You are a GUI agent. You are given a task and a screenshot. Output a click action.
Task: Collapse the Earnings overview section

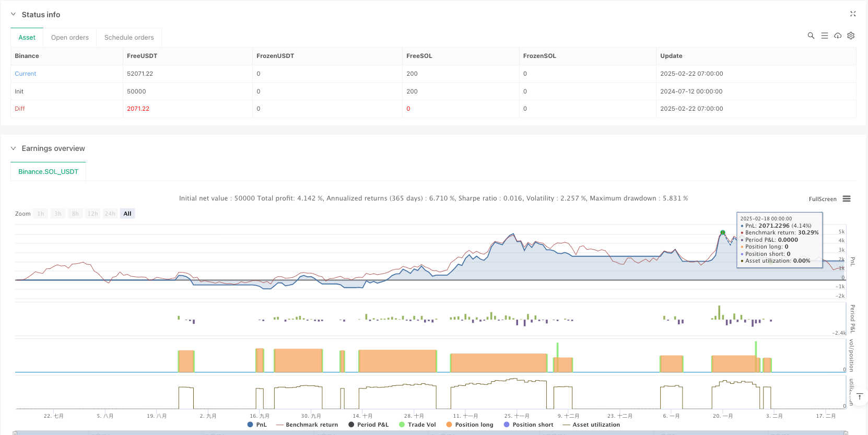(x=14, y=148)
